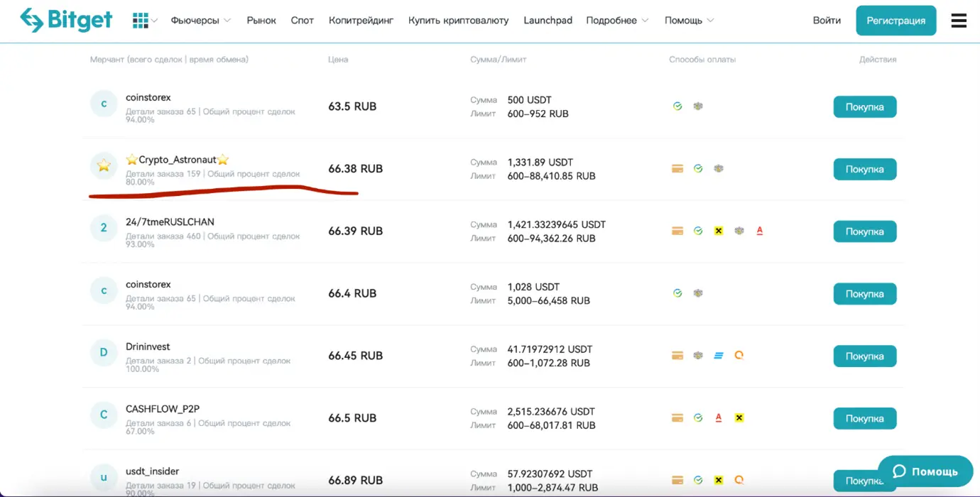The image size is (980, 497).
Task: Click yellow Raiffeisen icon in usdt_insider row
Action: point(719,481)
